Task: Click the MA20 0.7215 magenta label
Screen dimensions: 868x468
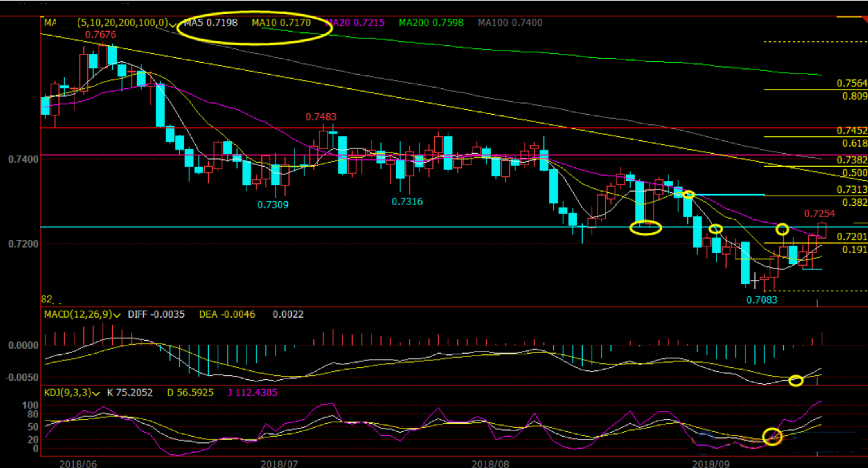Action: coord(355,23)
